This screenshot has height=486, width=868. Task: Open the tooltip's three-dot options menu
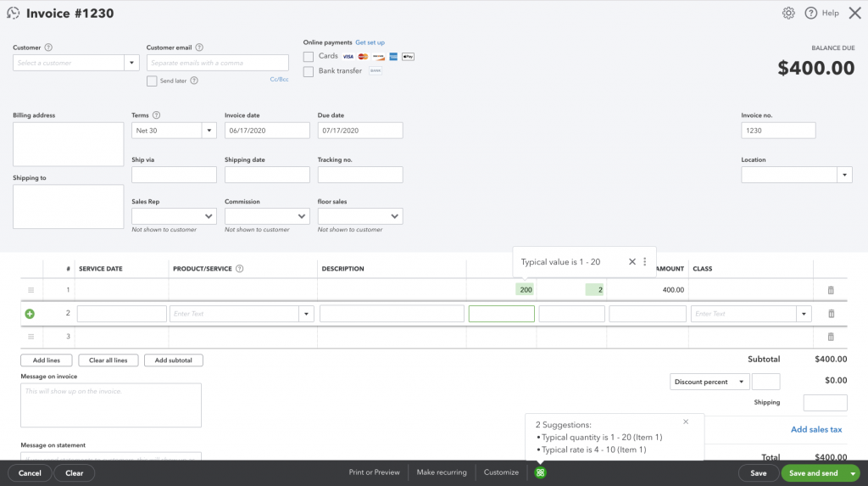(644, 261)
